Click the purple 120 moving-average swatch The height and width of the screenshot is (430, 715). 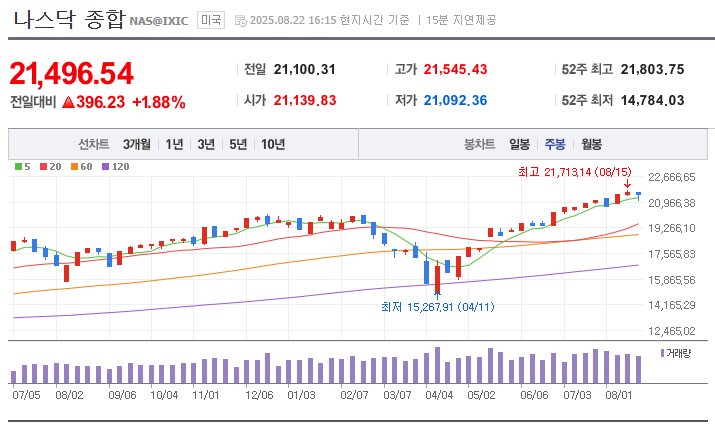click(x=105, y=167)
